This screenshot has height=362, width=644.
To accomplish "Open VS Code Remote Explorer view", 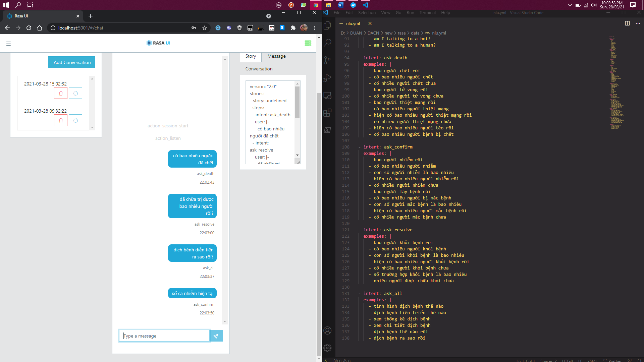I will point(328,95).
